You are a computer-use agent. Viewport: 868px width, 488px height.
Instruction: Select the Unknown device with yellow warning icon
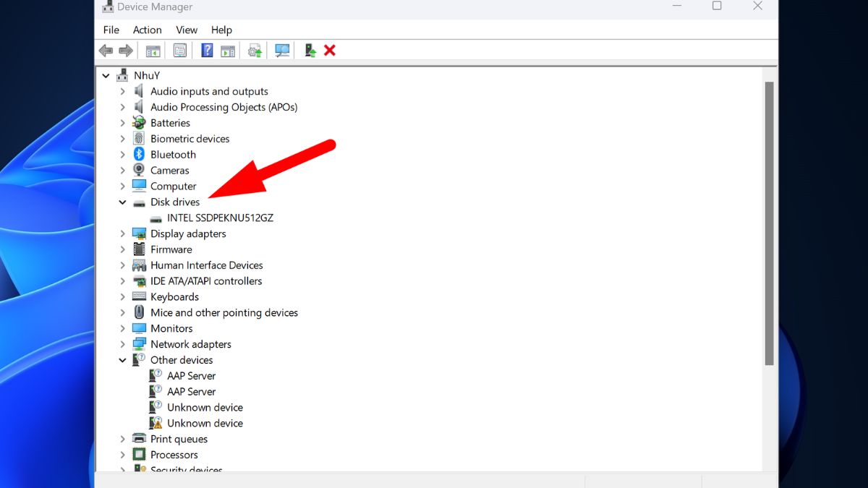click(x=205, y=423)
